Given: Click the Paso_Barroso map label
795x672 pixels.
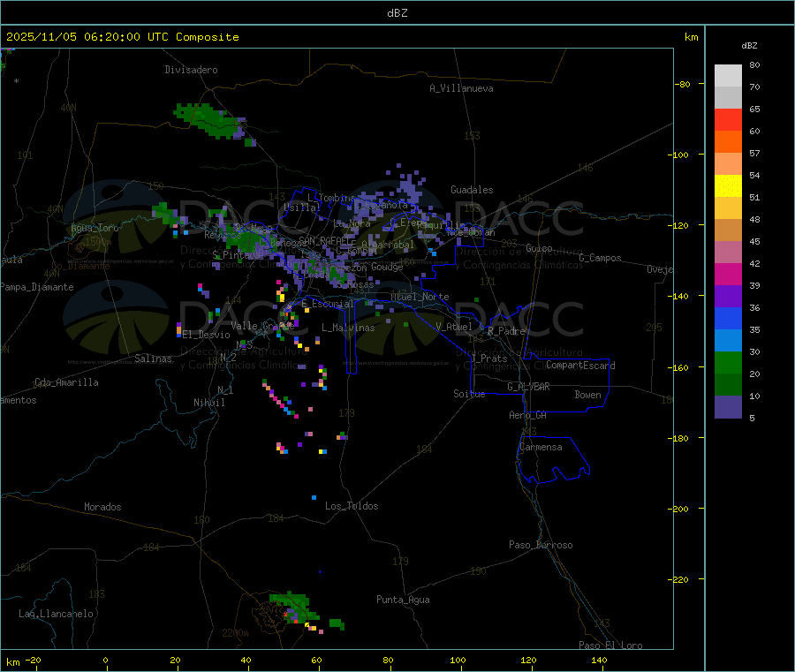Looking at the screenshot, I should [541, 545].
